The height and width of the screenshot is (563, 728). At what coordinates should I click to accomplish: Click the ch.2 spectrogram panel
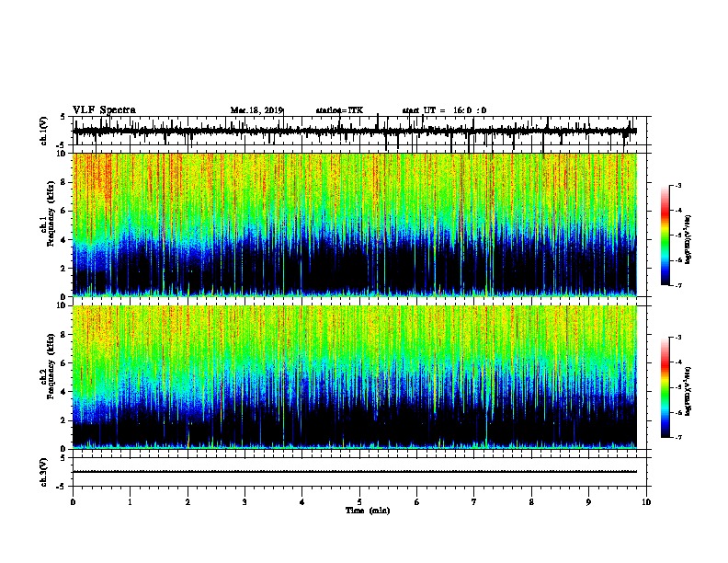359,377
